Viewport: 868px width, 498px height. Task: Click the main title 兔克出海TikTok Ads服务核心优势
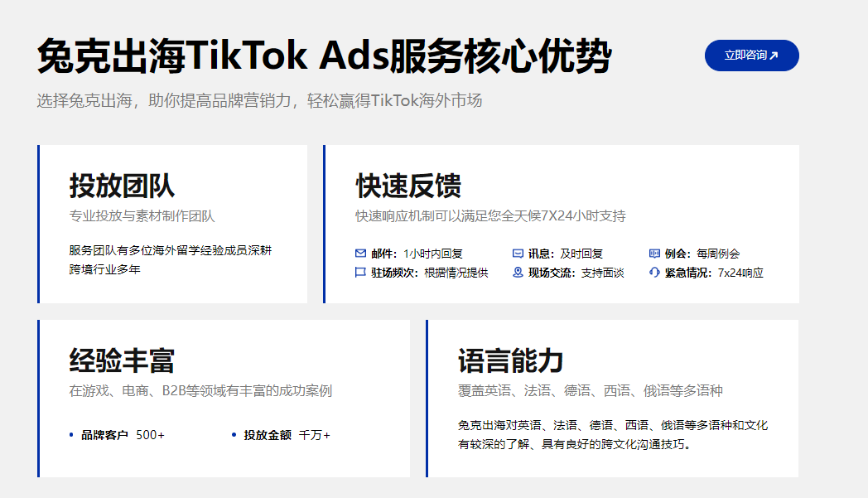click(325, 57)
